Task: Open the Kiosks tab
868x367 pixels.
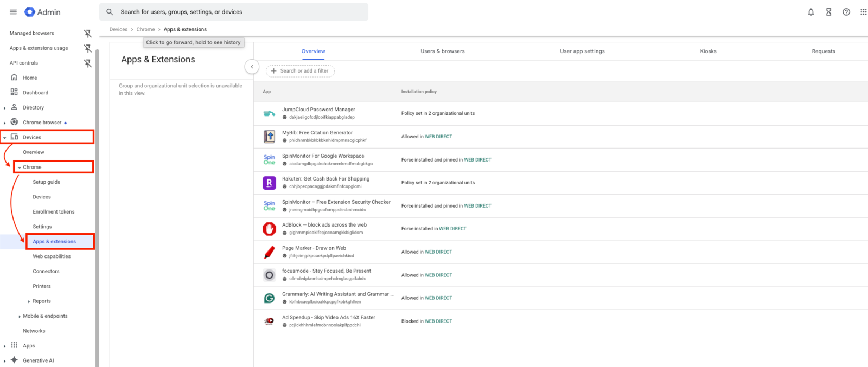Action: pyautogui.click(x=708, y=51)
